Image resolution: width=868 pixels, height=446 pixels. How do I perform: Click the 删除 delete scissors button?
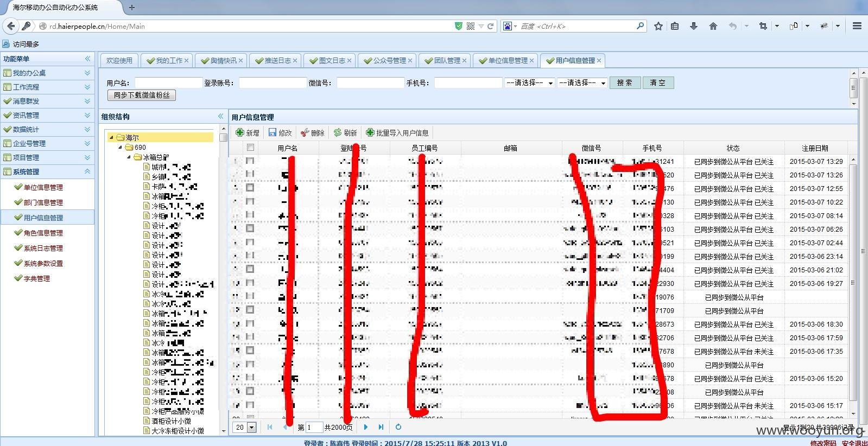pos(313,132)
